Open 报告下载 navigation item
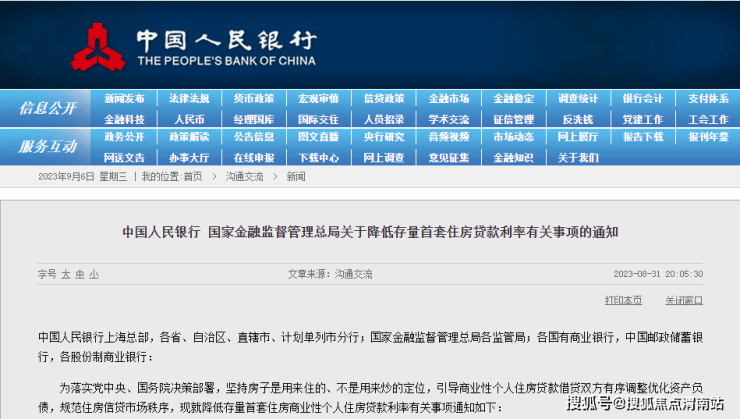Screen dimensions: 740x419 [643, 137]
